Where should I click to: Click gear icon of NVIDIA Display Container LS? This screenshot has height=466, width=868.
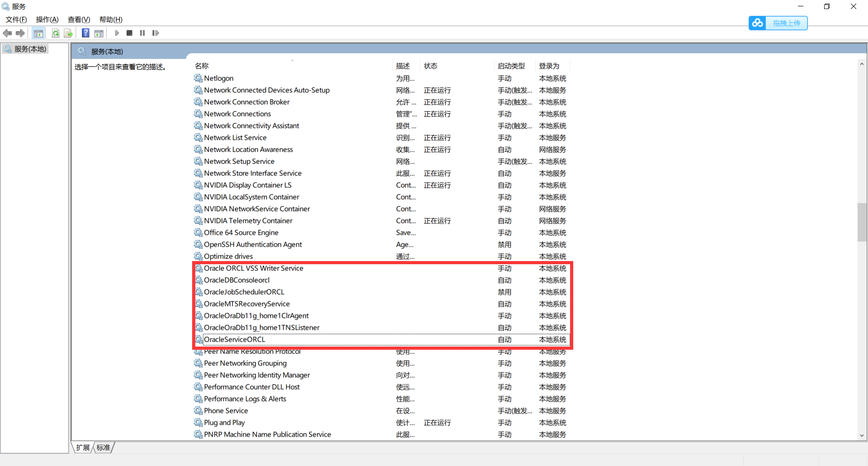[x=198, y=185]
